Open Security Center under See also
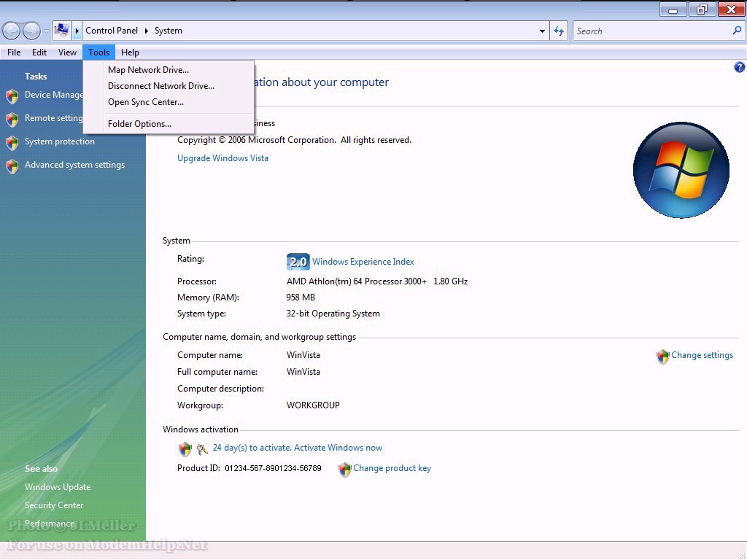Viewport: 747px width, 560px height. (54, 505)
